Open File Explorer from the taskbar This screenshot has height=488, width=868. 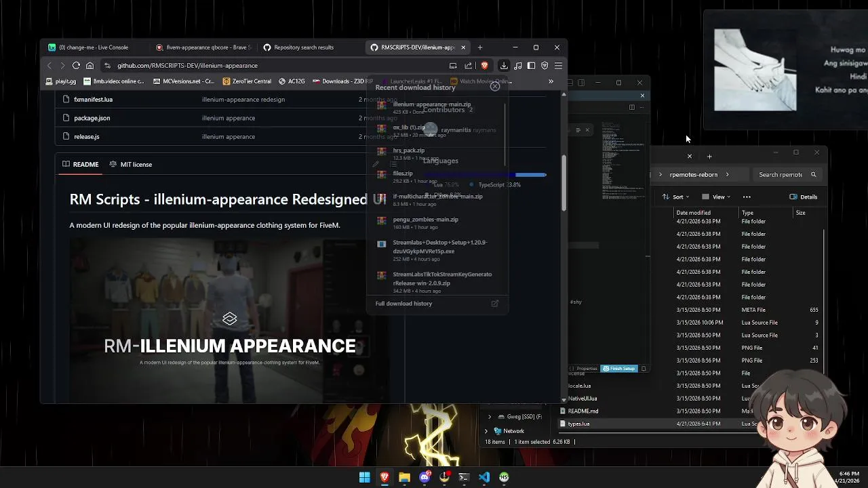pos(404,477)
